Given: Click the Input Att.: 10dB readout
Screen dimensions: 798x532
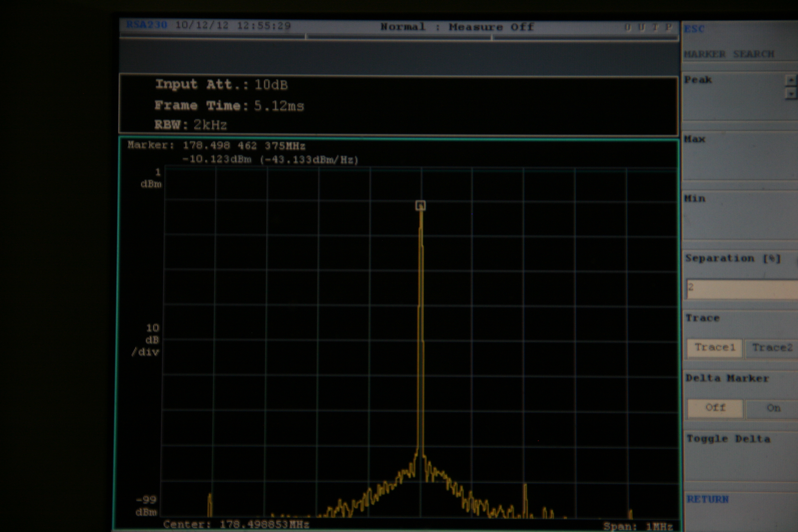Looking at the screenshot, I should pos(221,85).
